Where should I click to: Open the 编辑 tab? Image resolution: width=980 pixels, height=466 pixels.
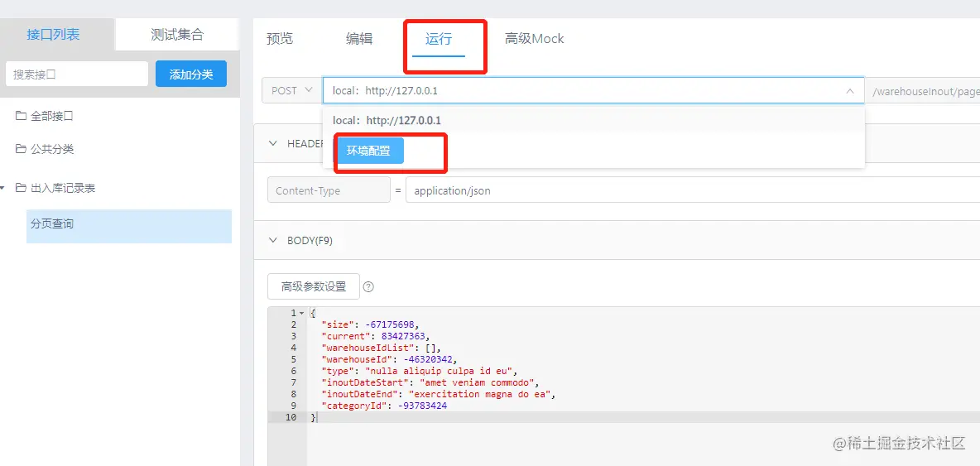tap(359, 39)
